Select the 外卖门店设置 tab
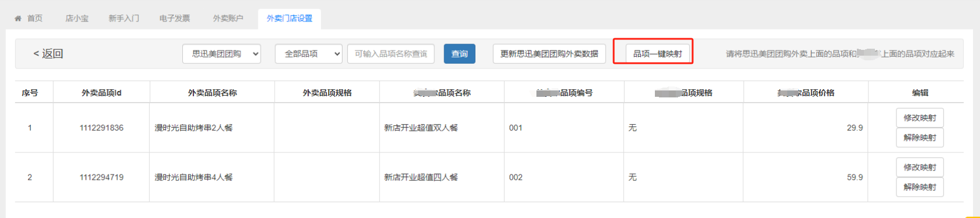980x218 pixels. [290, 19]
